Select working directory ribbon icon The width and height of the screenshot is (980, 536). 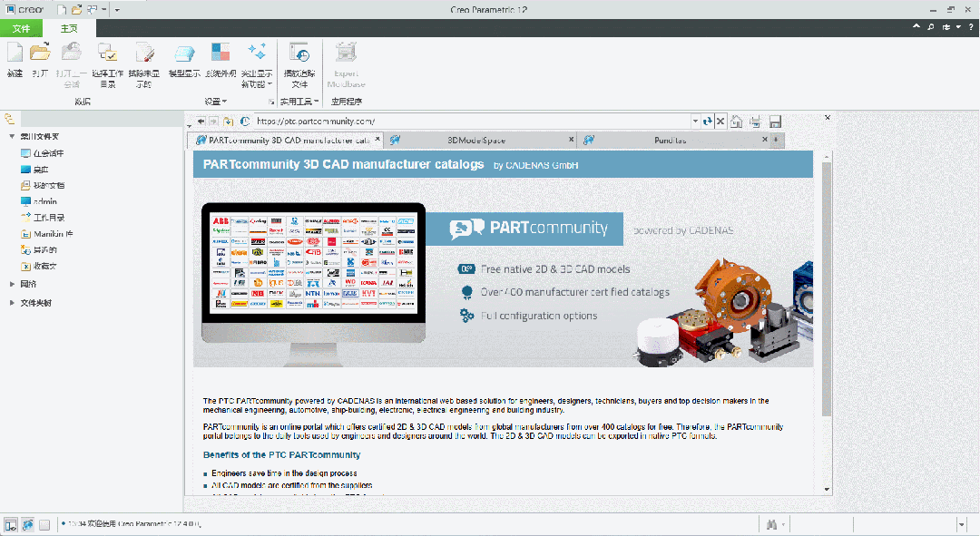107,54
